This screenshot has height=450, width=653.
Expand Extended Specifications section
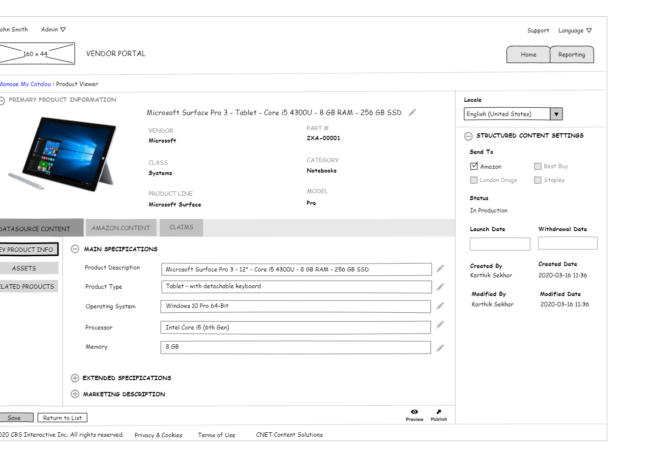(x=75, y=378)
